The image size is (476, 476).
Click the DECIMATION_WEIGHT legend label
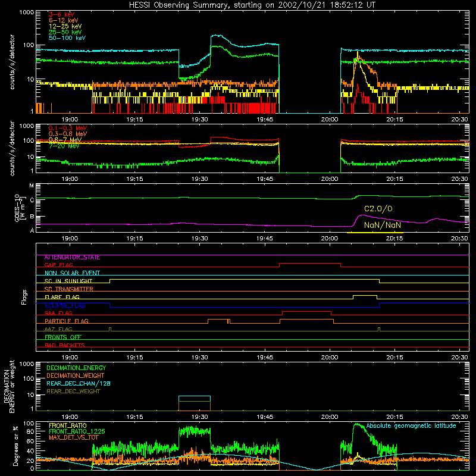click(x=76, y=375)
